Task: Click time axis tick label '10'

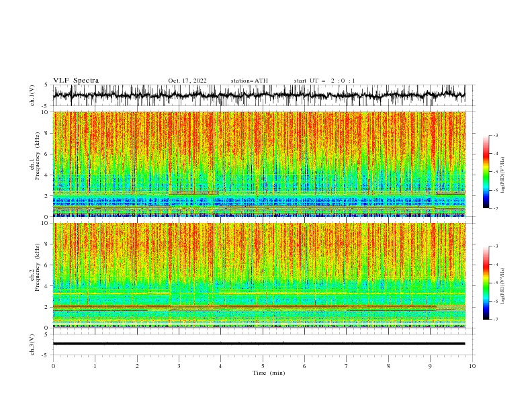Action: [472, 366]
